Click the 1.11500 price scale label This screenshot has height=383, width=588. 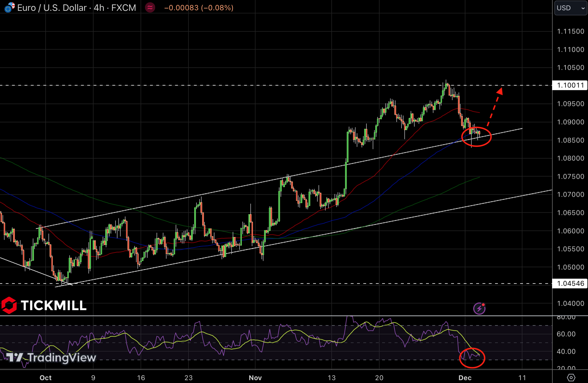[570, 31]
